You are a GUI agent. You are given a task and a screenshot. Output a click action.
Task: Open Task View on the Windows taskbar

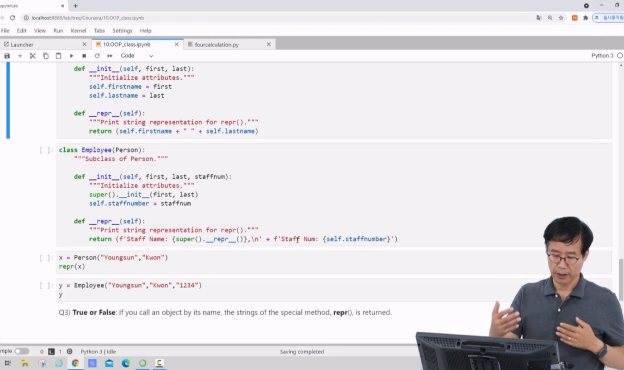point(8,363)
